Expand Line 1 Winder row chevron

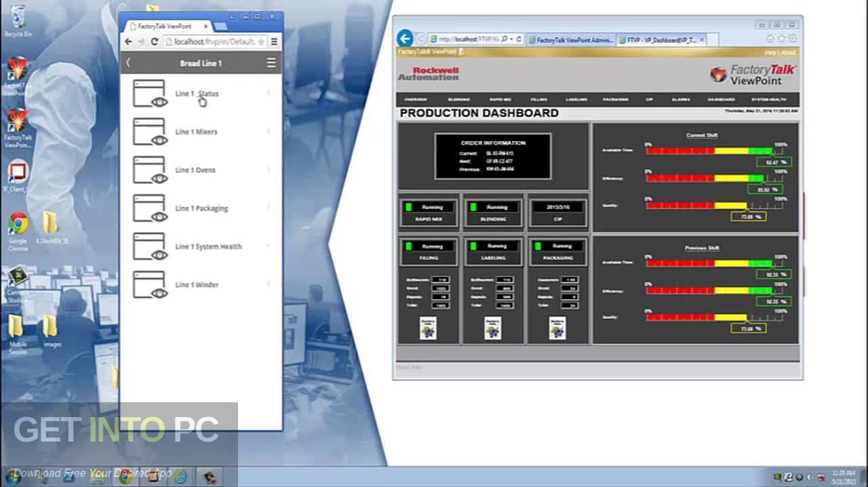[x=269, y=284]
